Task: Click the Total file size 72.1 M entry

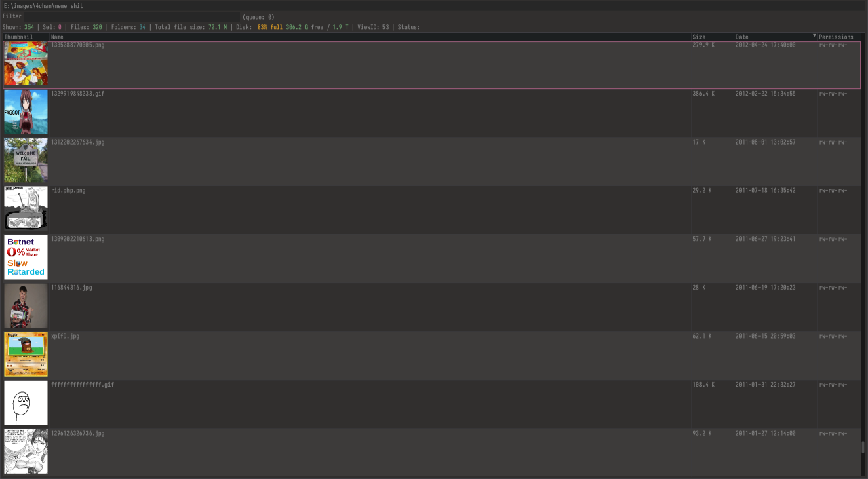Action: coord(191,27)
